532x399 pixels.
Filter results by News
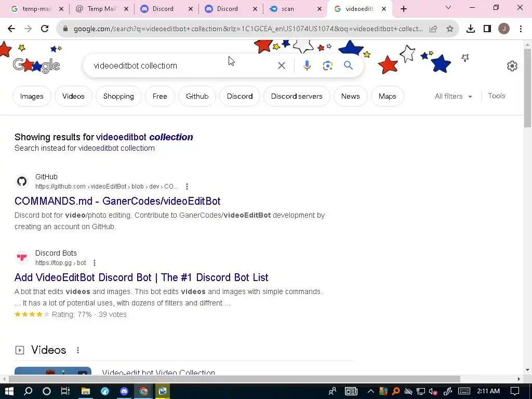(x=351, y=96)
